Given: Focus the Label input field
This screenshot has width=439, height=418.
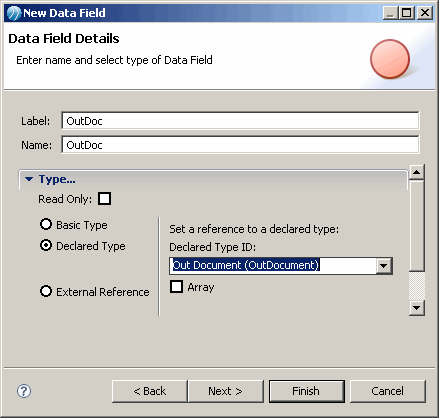Looking at the screenshot, I should (x=240, y=120).
